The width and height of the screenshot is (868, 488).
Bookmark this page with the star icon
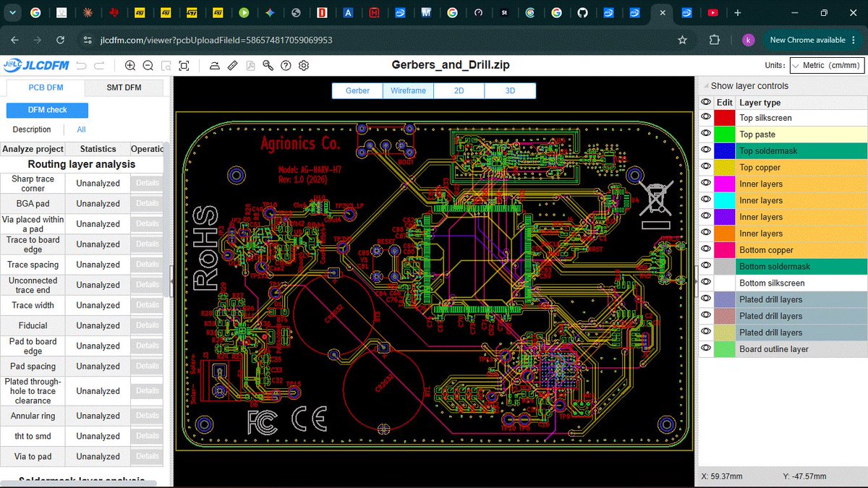[x=682, y=40]
